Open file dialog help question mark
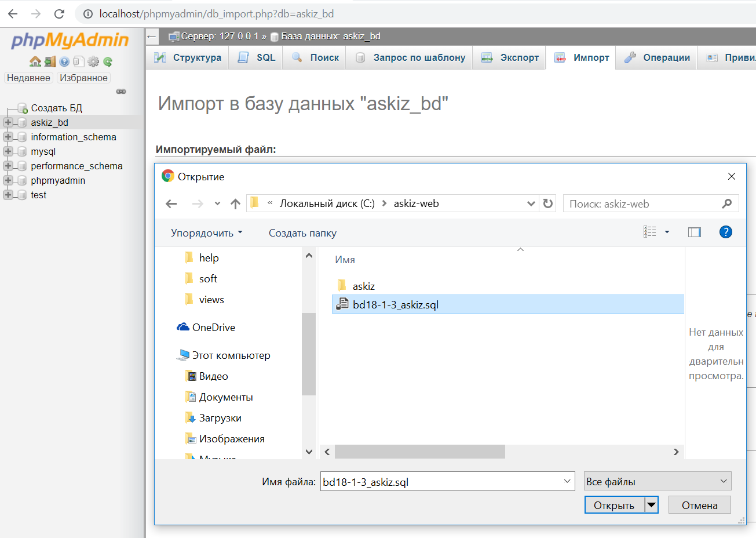756x538 pixels. 725,232
